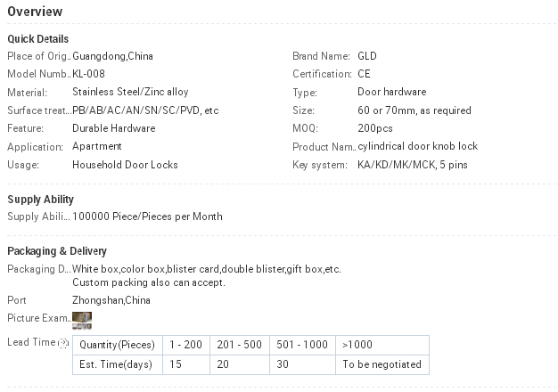Click the truncated Packaging Details label

click(38, 269)
